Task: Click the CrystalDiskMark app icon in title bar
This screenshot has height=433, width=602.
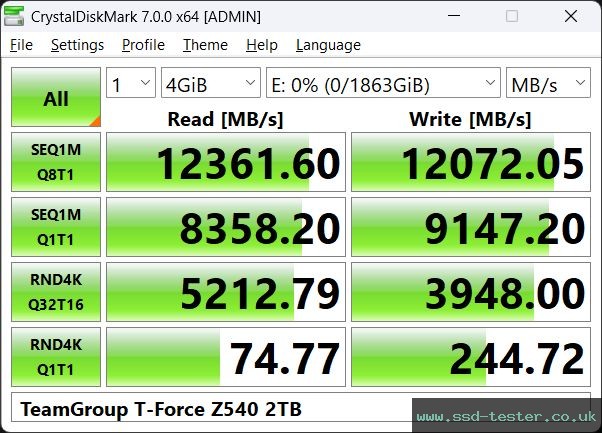Action: [14, 17]
